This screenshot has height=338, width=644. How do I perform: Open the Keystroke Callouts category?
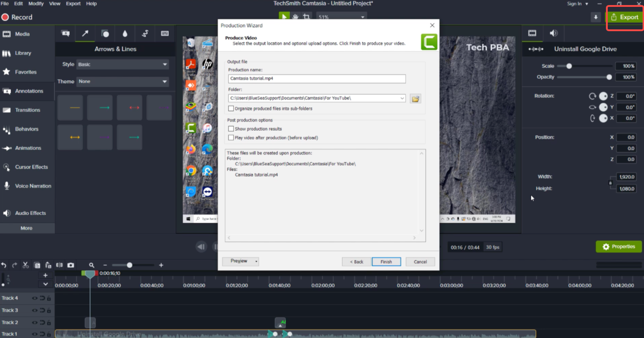click(x=165, y=33)
